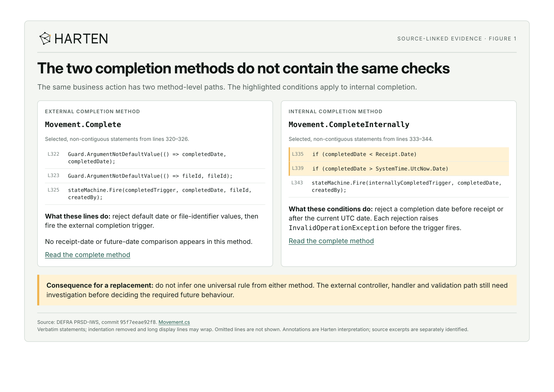Click line number L323
Viewport: 554px width, 392px height.
point(53,175)
